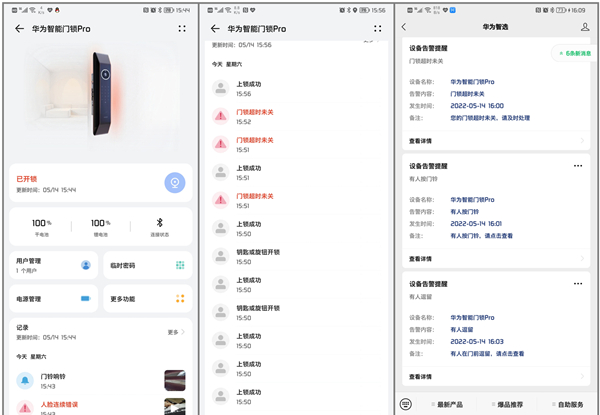Image resolution: width=600 pixels, height=415 pixels.
Task: Check the 100% 干电池 level
Action: [41, 227]
